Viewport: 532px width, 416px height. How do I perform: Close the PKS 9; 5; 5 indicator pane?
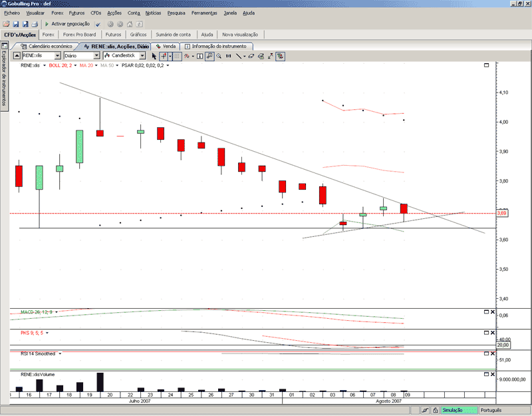point(493,333)
